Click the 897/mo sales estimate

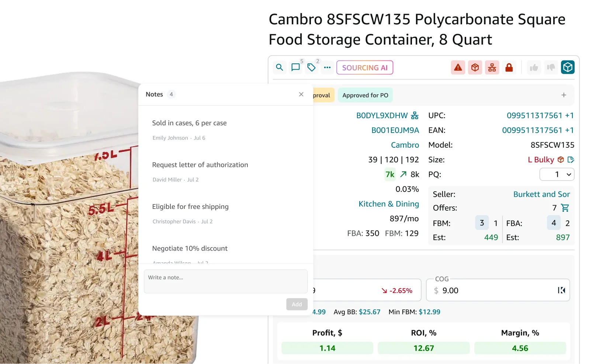tap(404, 219)
